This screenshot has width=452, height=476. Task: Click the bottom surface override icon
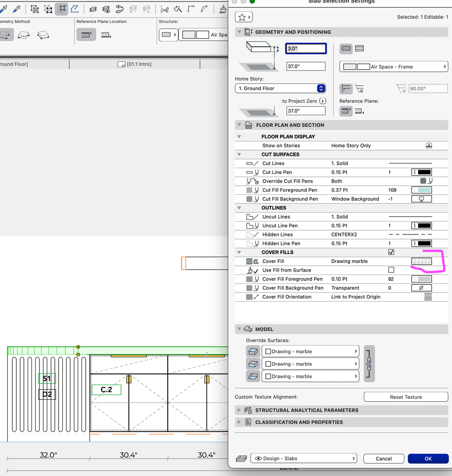click(x=253, y=376)
